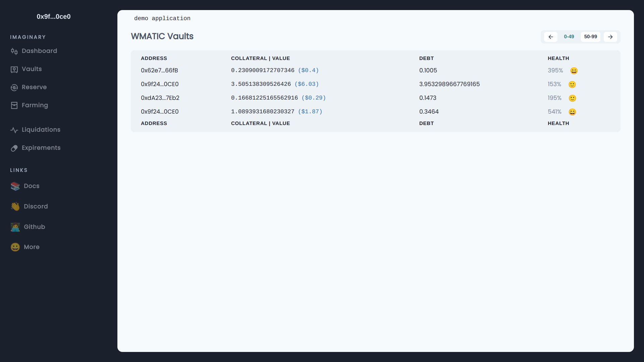The image size is (644, 362).
Task: Click the WMATIC Vaults heading
Action: [162, 36]
